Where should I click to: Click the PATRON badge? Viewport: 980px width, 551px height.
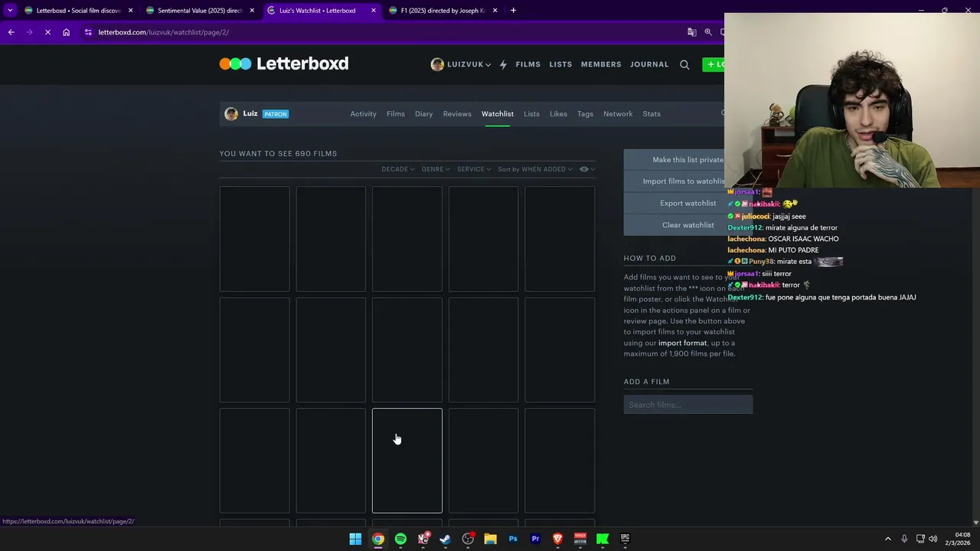276,114
